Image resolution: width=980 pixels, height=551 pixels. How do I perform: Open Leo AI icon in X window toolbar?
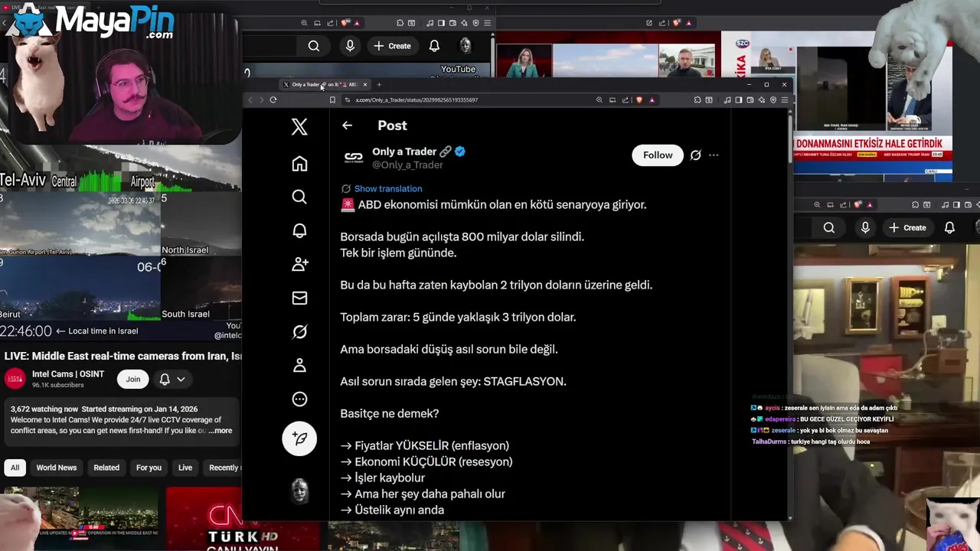pyautogui.click(x=762, y=99)
